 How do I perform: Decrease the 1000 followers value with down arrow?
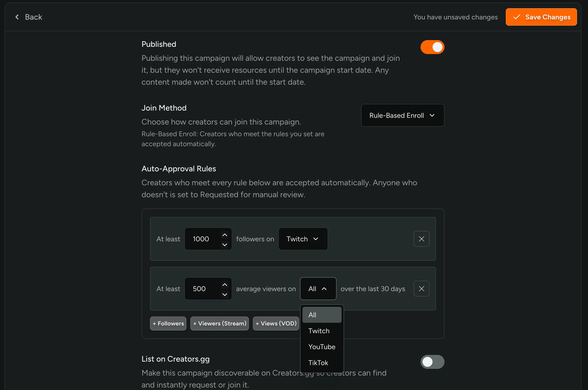click(225, 245)
